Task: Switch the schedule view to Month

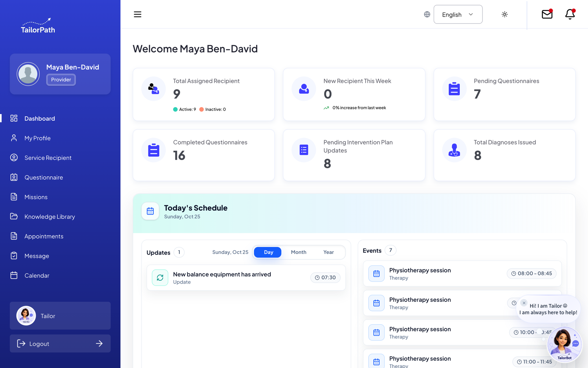Action: [298, 252]
